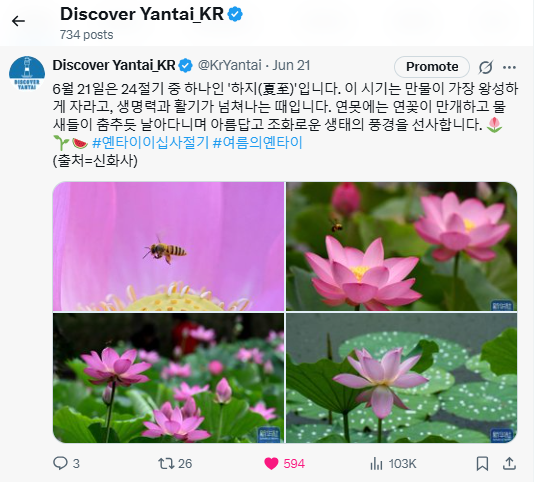
Task: Click the verified badge in header title
Action: (x=235, y=14)
